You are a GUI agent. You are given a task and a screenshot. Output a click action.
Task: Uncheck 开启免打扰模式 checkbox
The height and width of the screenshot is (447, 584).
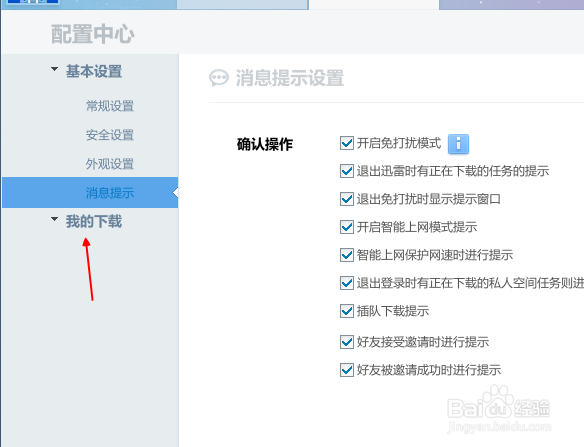coord(347,143)
